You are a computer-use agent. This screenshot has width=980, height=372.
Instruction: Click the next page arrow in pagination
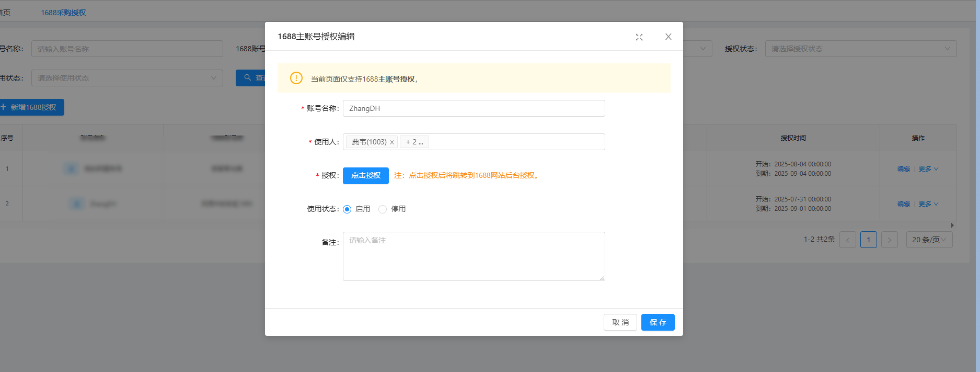889,240
